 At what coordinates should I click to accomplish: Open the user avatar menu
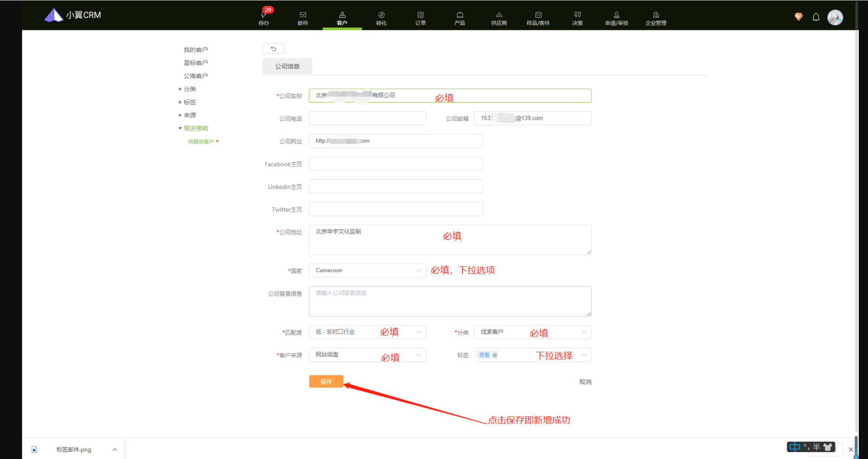[x=835, y=17]
